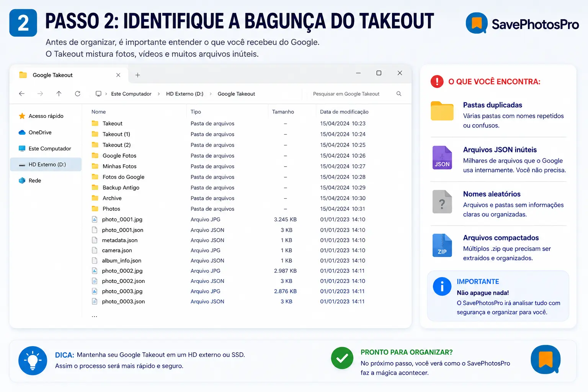Select the Google Takeout tab

click(69, 75)
